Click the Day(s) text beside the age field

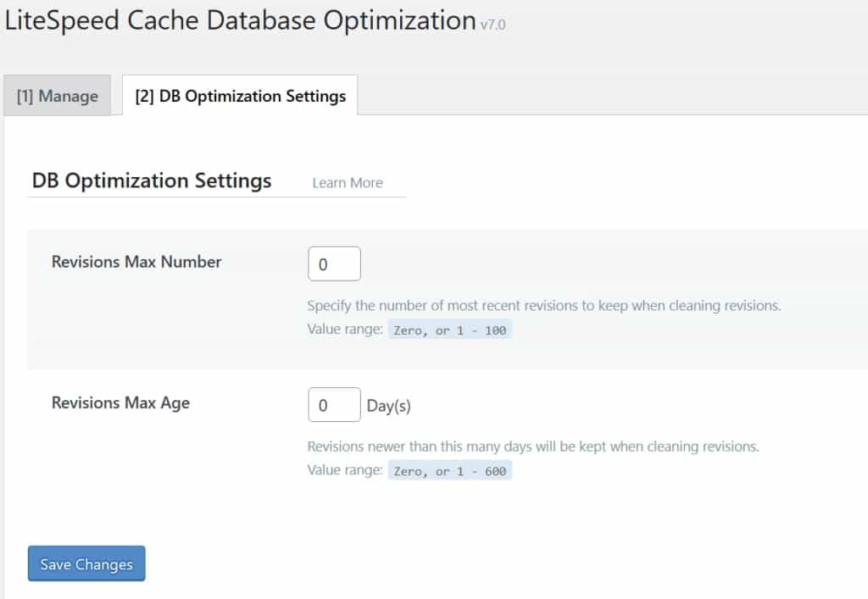(x=391, y=406)
